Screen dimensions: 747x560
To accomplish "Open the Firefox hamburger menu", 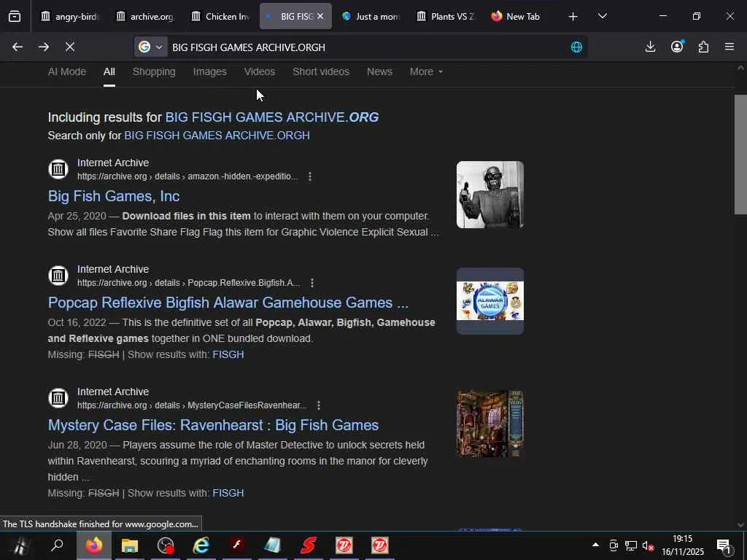I will [729, 47].
